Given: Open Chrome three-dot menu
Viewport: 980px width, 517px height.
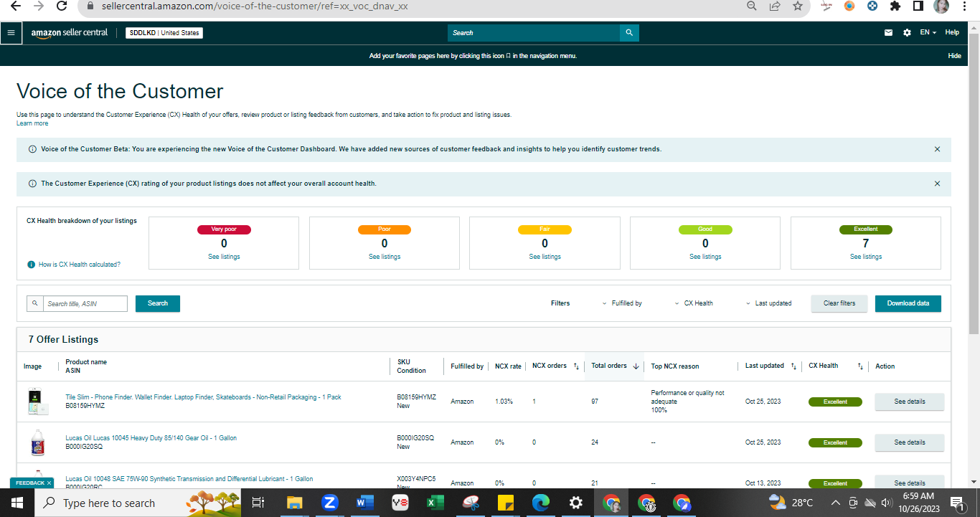Looking at the screenshot, I should point(965,6).
